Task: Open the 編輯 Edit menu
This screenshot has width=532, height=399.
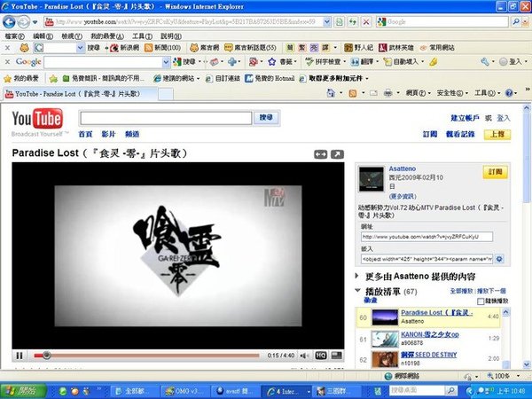Action: click(x=43, y=36)
